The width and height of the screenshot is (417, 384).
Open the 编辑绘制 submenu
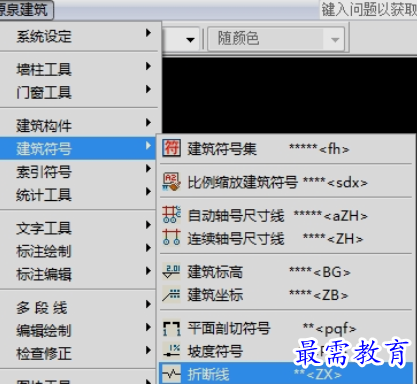pyautogui.click(x=79, y=330)
